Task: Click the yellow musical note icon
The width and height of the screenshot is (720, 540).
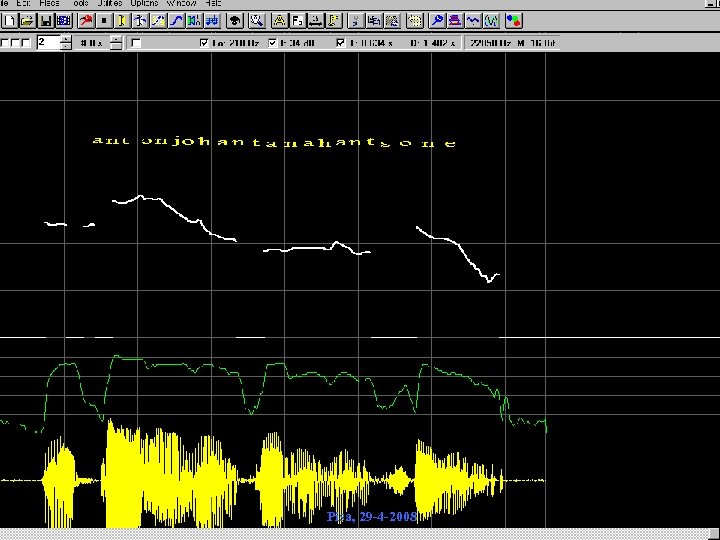Action: click(334, 21)
